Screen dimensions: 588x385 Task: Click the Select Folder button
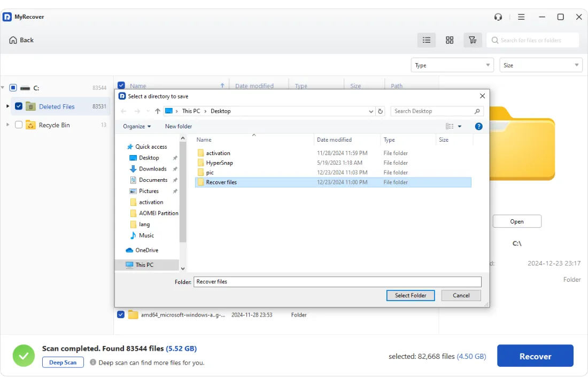[x=411, y=296]
